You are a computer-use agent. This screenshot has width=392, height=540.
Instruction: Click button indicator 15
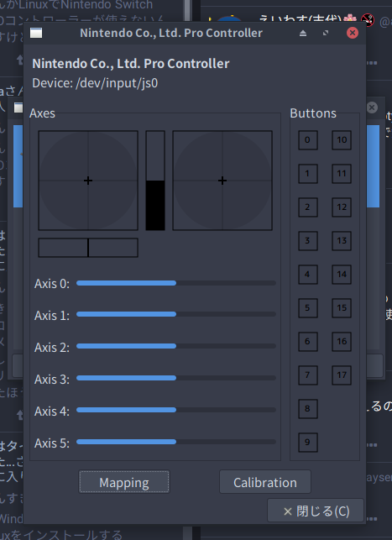pyautogui.click(x=342, y=307)
